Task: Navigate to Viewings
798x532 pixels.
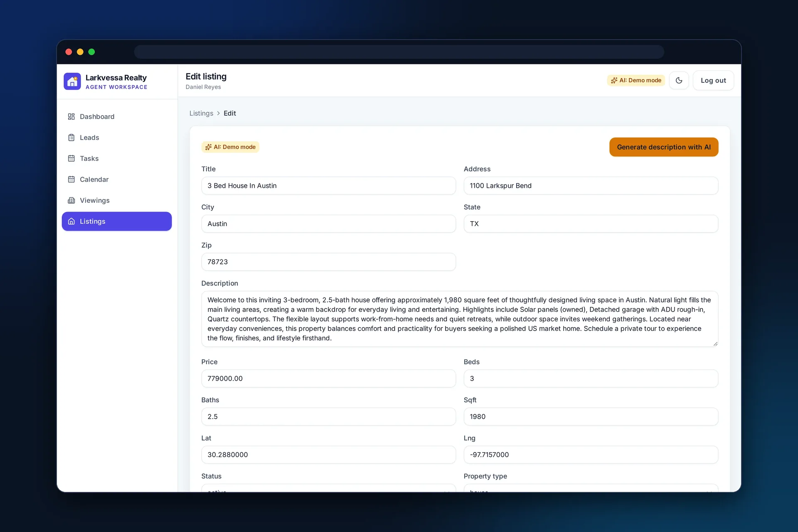Action: point(117,200)
